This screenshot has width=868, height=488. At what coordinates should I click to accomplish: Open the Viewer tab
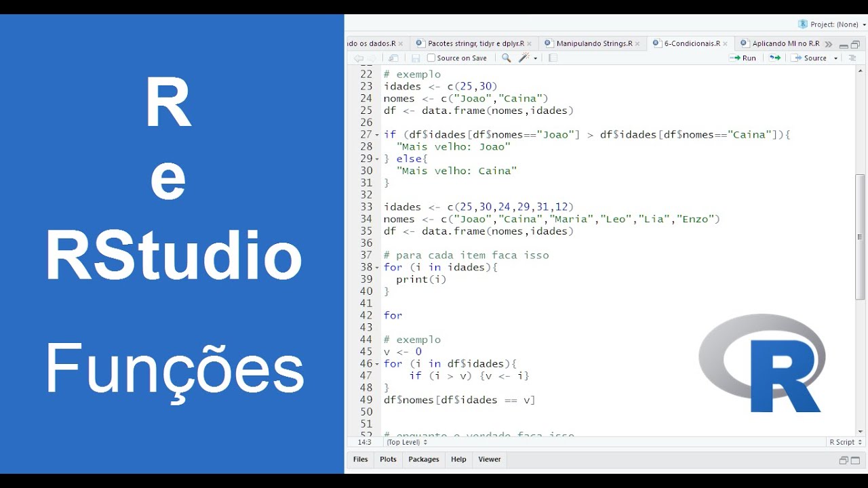(490, 460)
